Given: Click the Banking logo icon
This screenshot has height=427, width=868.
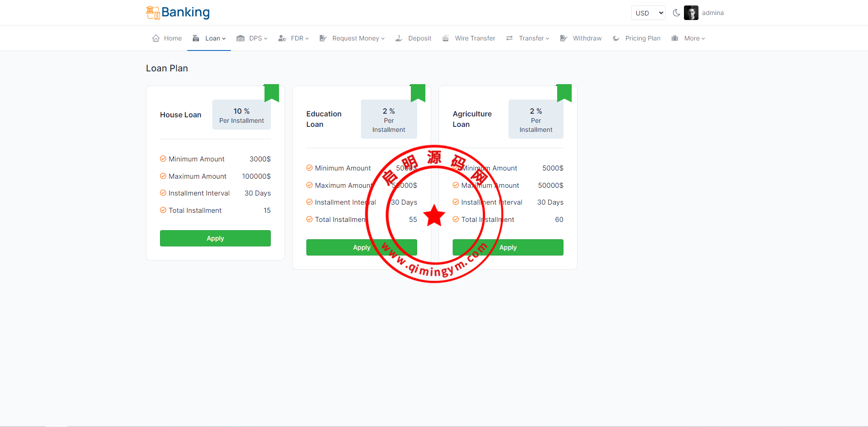Looking at the screenshot, I should (x=153, y=13).
